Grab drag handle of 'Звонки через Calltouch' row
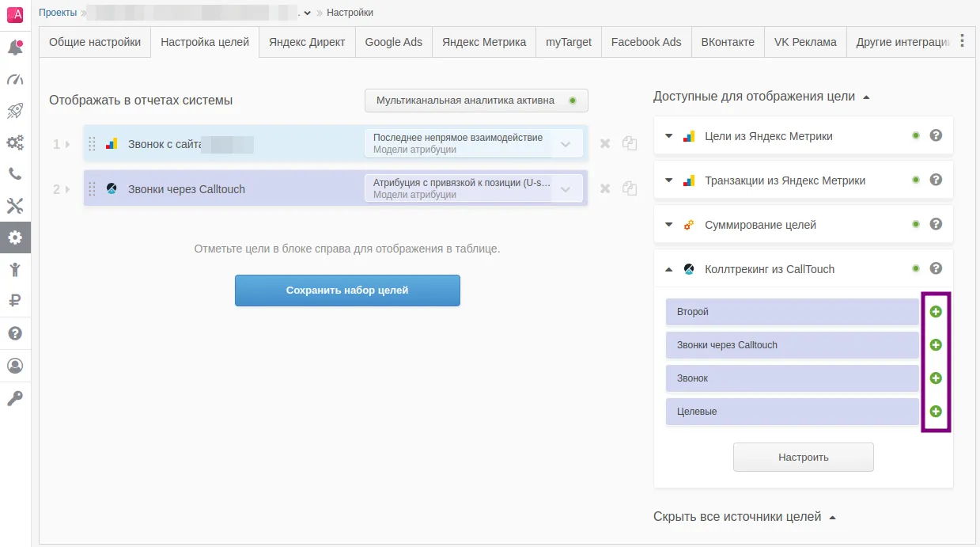The height and width of the screenshot is (547, 980). (x=92, y=189)
